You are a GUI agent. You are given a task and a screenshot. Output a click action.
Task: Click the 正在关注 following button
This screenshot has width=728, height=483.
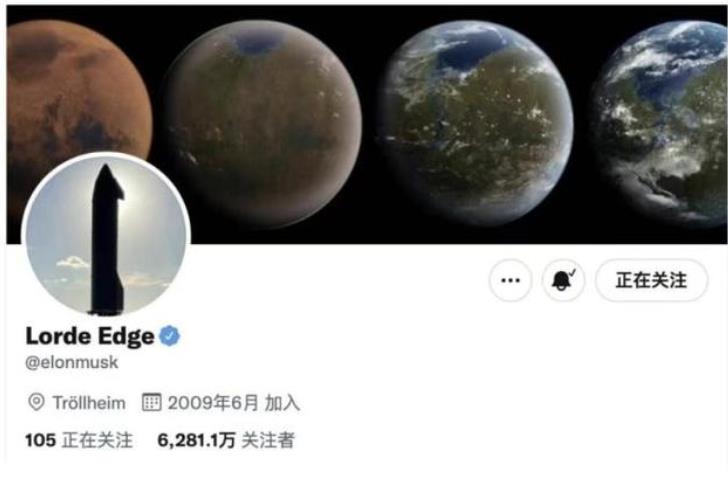click(651, 281)
